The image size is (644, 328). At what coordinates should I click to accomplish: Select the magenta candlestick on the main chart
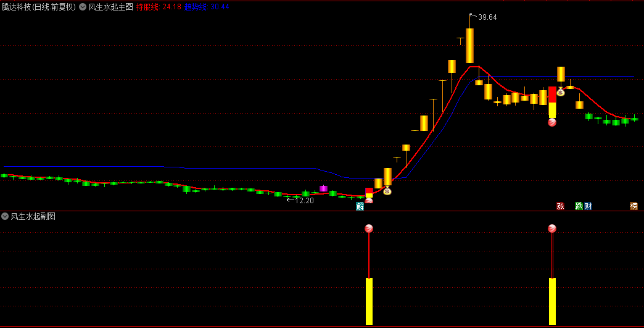click(323, 188)
